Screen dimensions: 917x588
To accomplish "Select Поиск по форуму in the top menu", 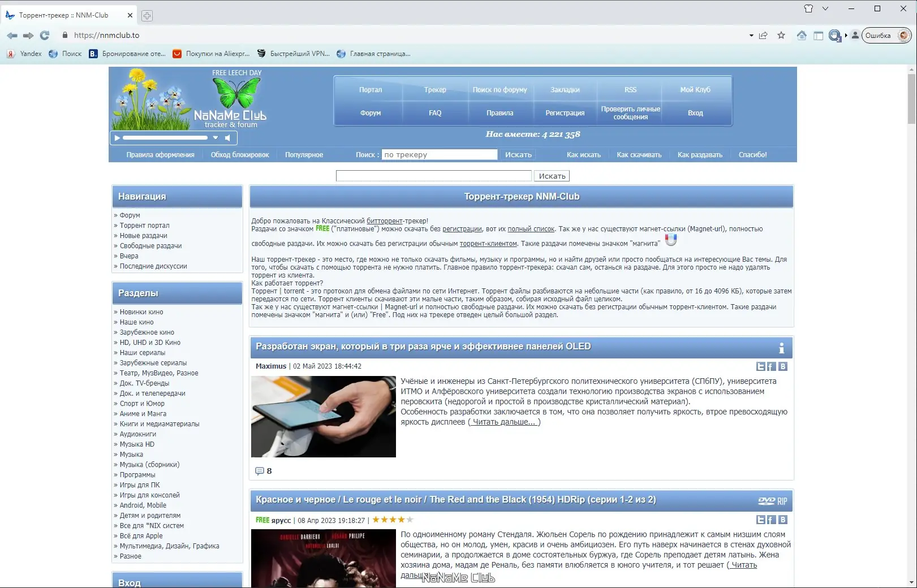I will 500,90.
